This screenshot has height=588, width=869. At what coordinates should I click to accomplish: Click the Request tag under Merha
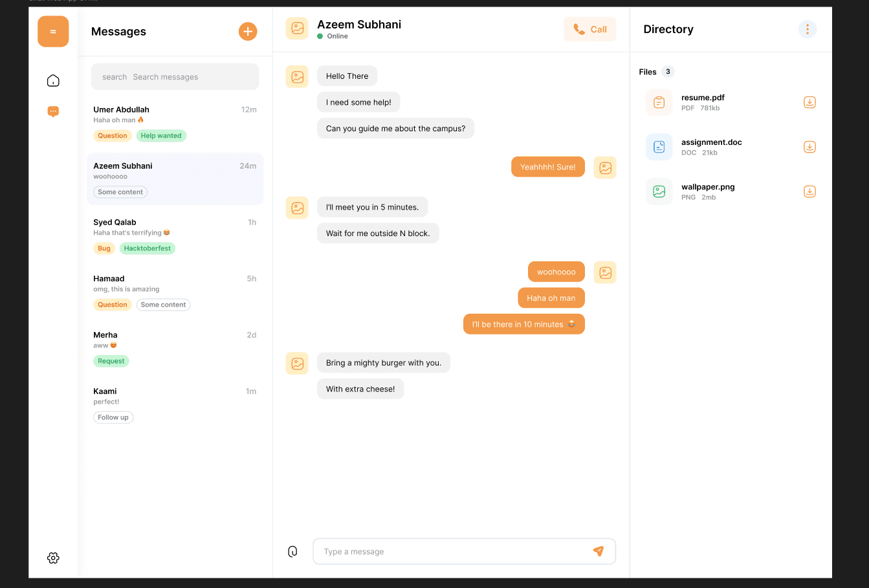[x=111, y=361]
